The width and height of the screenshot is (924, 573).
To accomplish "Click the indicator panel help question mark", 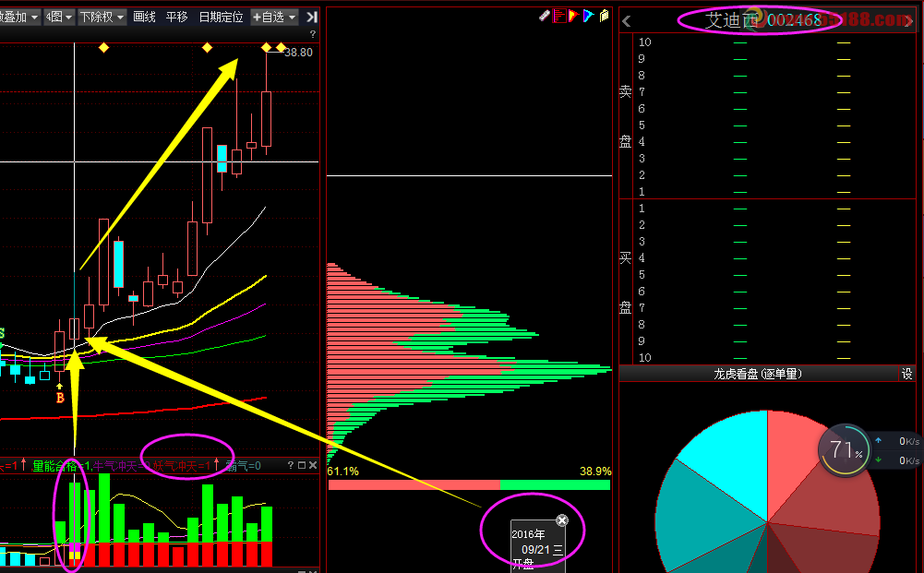I will 291,465.
